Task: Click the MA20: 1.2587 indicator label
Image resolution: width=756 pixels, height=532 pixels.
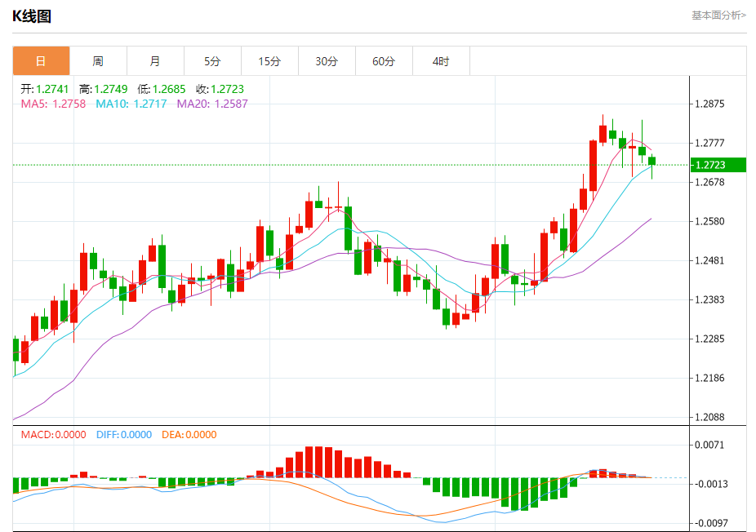Action: pyautogui.click(x=212, y=104)
